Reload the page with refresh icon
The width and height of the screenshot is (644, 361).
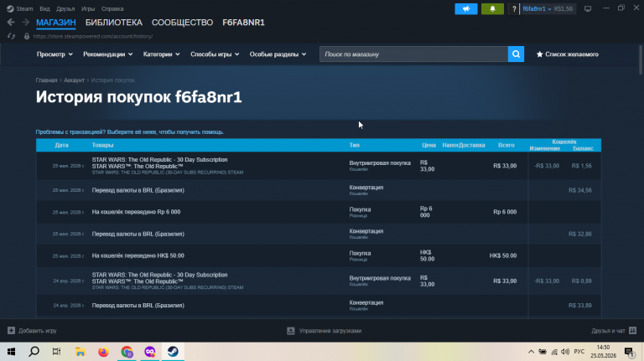pyautogui.click(x=11, y=36)
